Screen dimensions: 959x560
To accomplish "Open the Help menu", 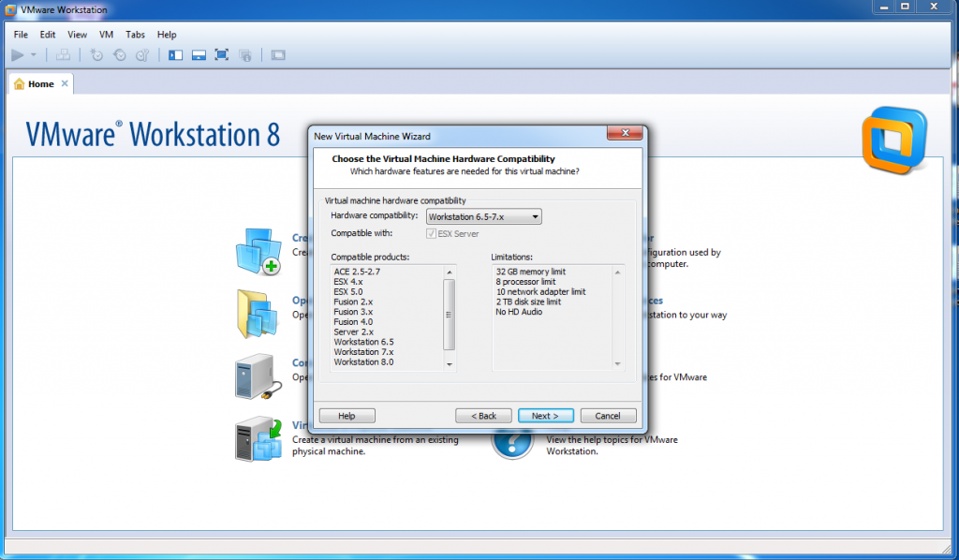I will 167,35.
